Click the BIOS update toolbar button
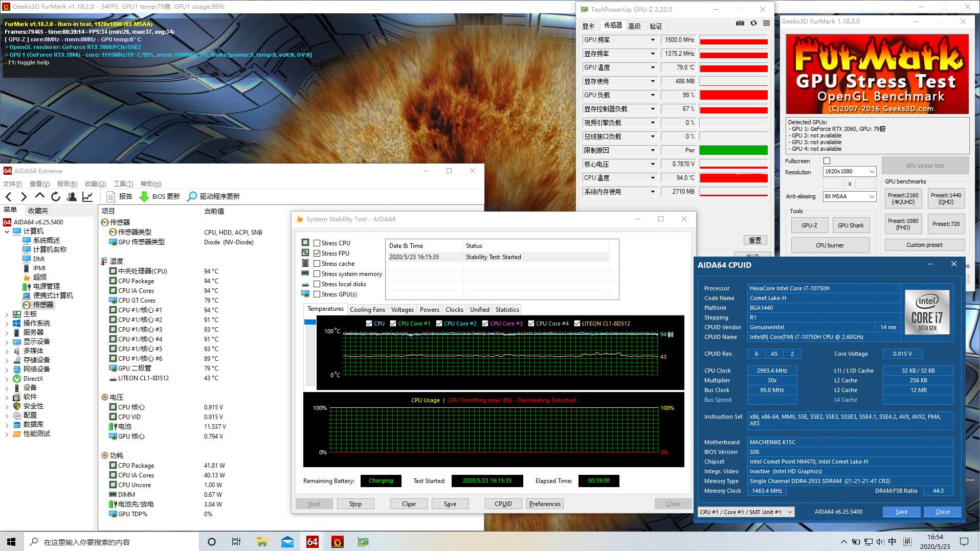The image size is (980, 551). pyautogui.click(x=160, y=196)
